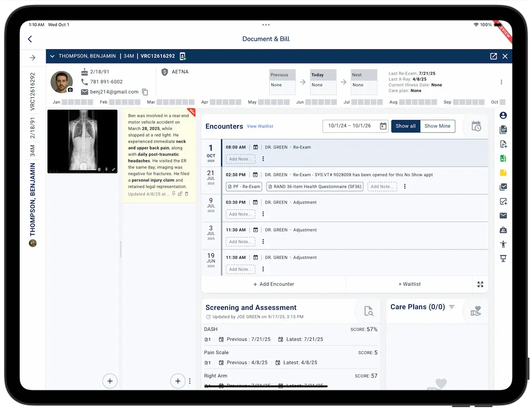Click the email envelope icon in right sidebar
The image size is (532, 410).
503,215
